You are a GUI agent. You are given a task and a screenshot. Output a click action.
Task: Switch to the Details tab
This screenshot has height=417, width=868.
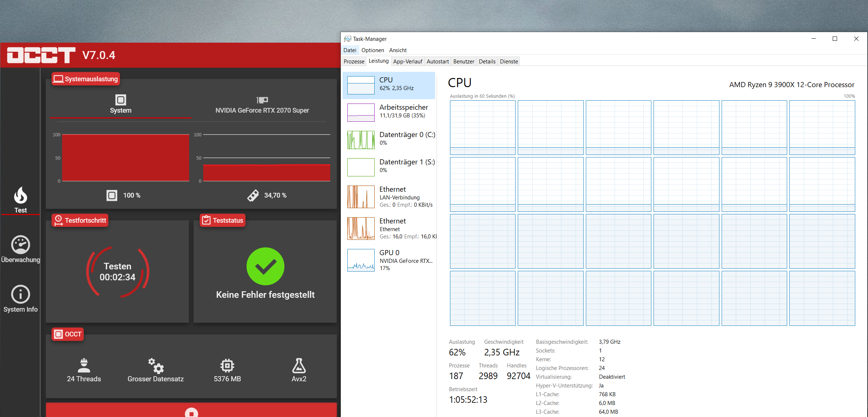coord(487,62)
